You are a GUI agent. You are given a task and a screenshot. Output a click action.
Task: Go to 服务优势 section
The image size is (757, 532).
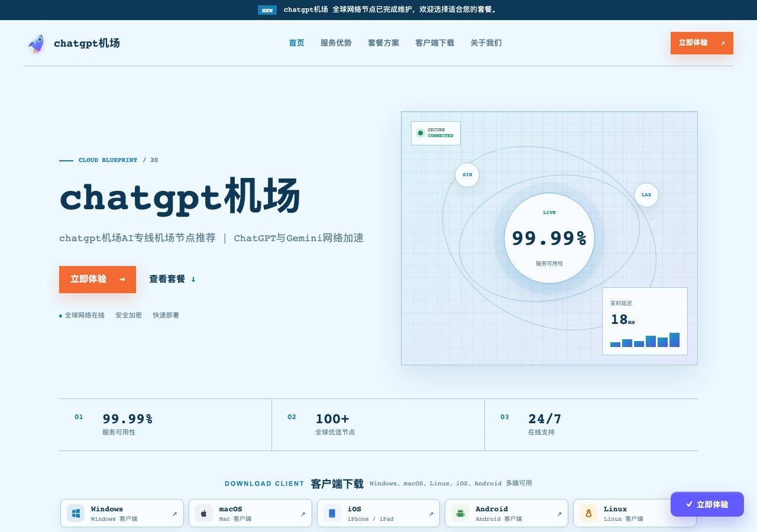[336, 43]
